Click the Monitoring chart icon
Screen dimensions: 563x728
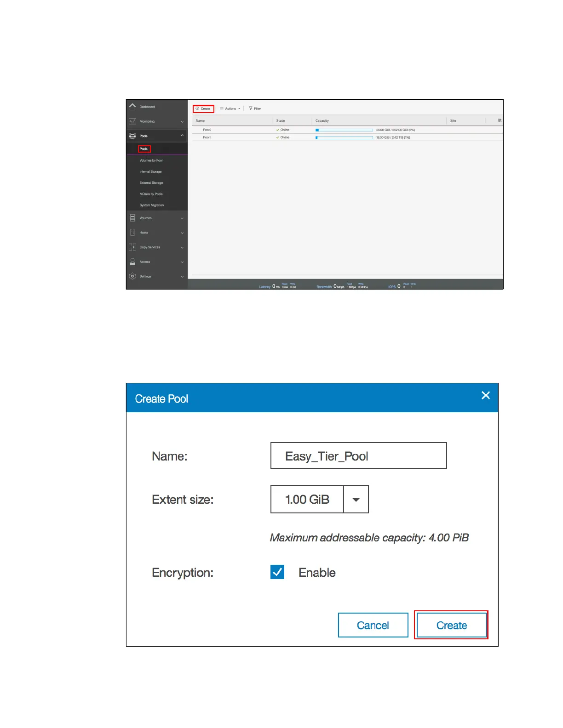[x=132, y=121]
